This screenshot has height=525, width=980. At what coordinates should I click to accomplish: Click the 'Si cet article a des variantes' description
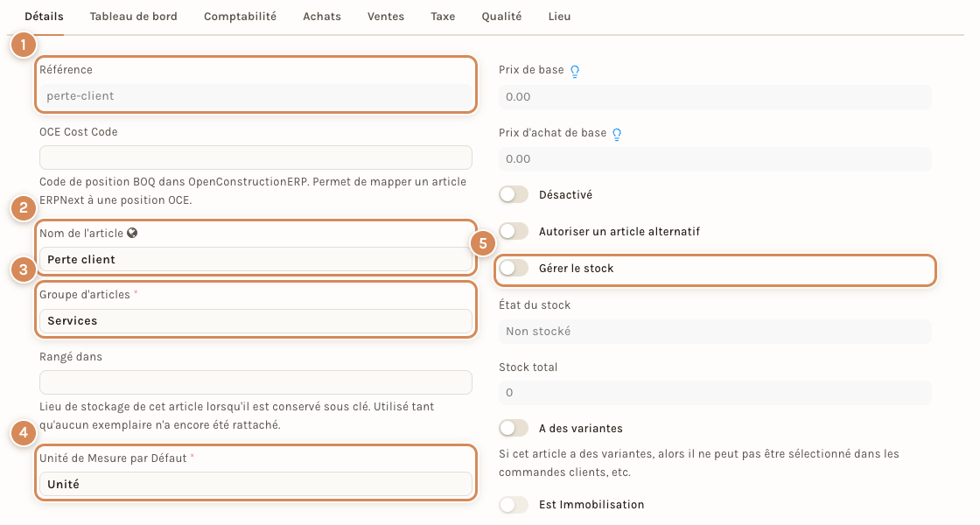coord(699,463)
